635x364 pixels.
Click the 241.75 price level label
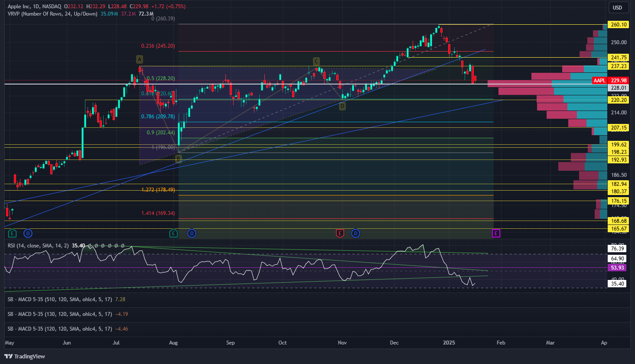[x=619, y=58]
